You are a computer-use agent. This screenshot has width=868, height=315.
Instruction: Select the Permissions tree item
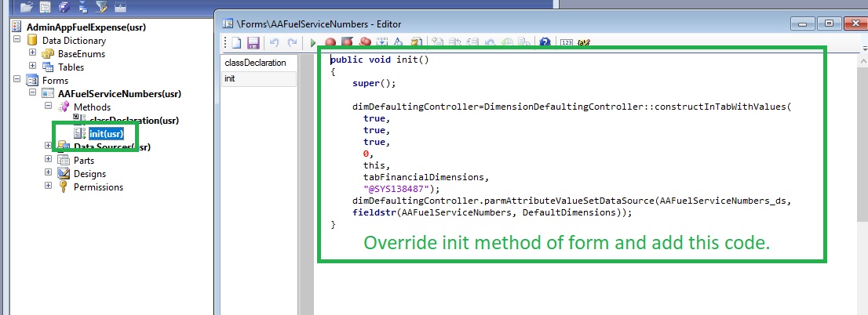point(97,187)
